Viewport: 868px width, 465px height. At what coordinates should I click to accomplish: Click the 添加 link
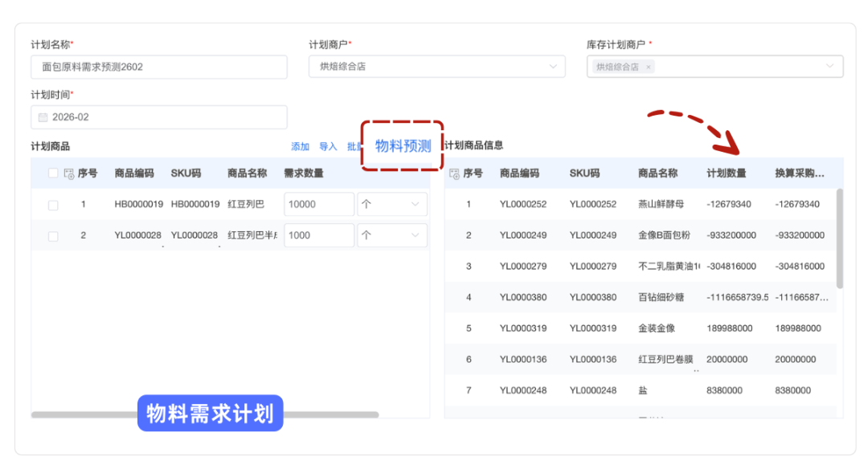(x=300, y=147)
